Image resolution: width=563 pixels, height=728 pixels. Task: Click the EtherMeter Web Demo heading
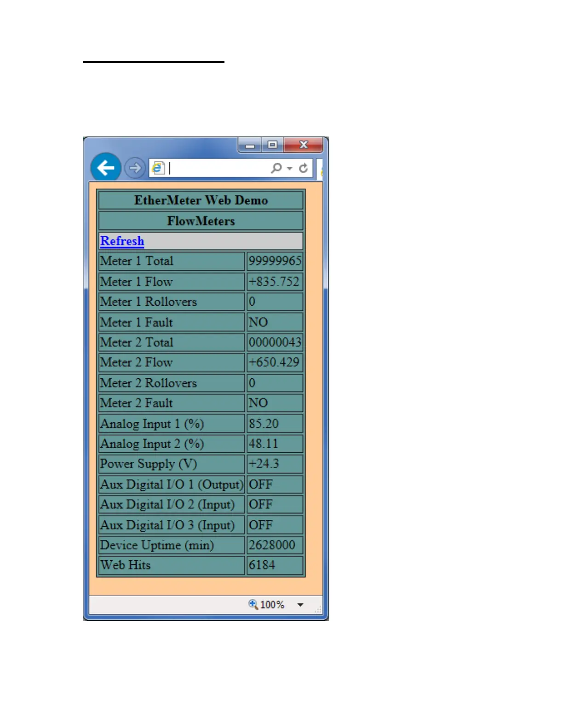point(201,200)
